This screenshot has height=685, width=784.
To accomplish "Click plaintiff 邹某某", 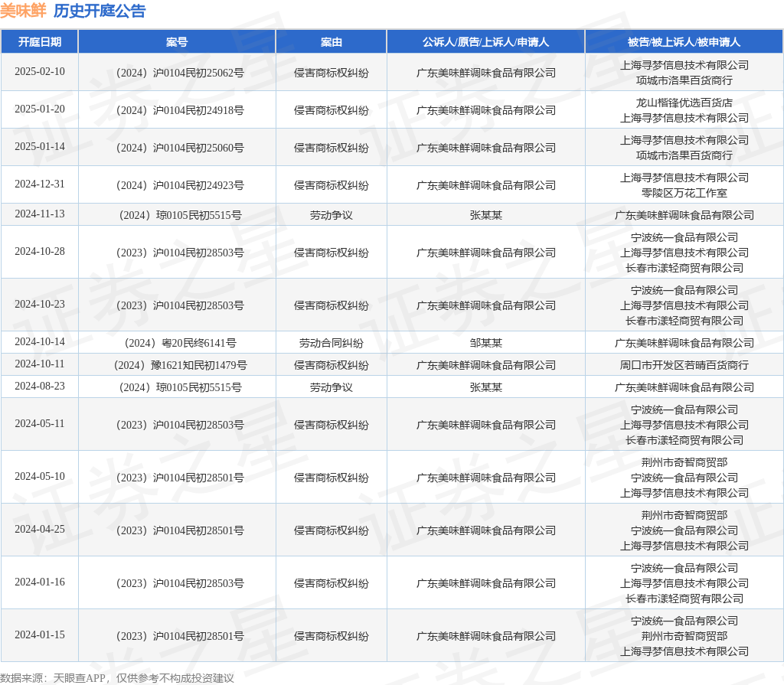I will pyautogui.click(x=485, y=344).
